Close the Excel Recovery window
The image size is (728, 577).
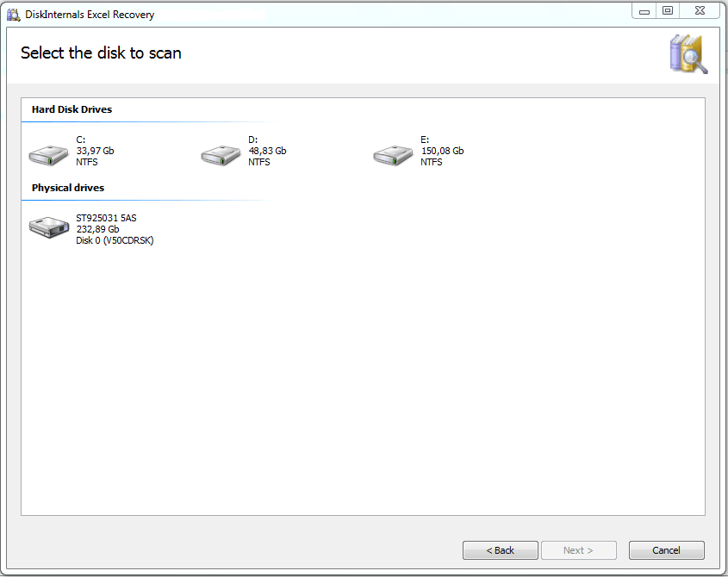pos(699,10)
